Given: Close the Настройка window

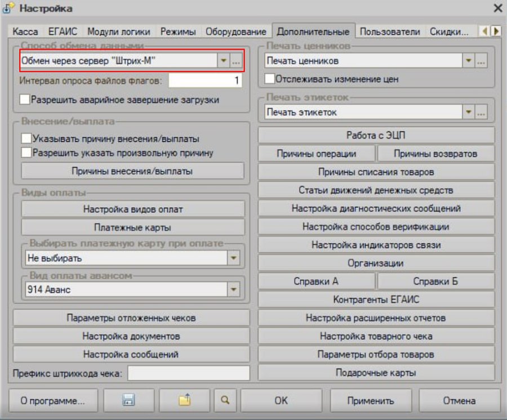Looking at the screenshot, I should tap(498, 8).
